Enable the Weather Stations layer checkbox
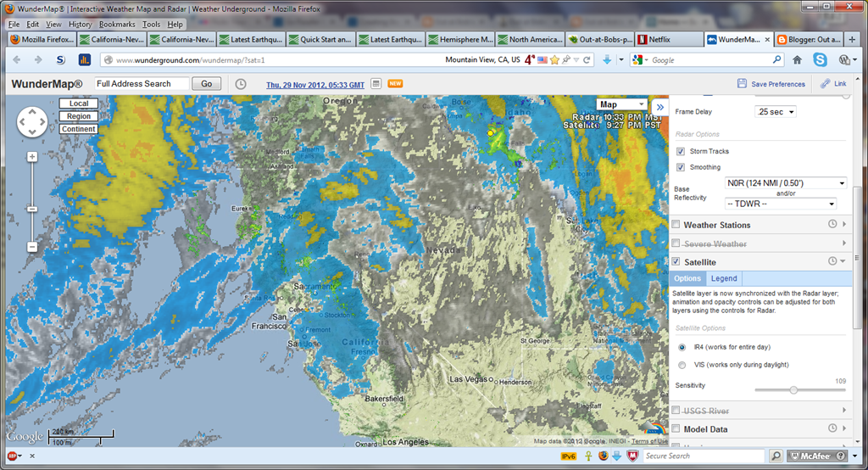868x470 pixels. click(x=676, y=225)
